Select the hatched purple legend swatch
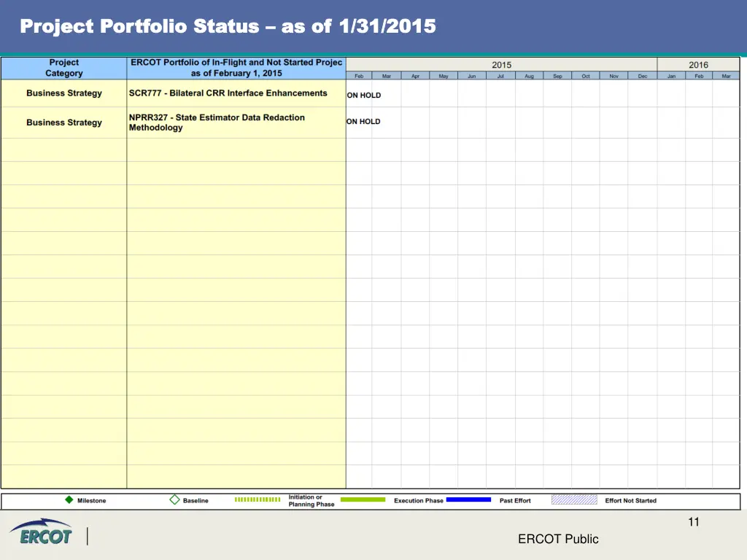747x560 pixels. click(574, 499)
